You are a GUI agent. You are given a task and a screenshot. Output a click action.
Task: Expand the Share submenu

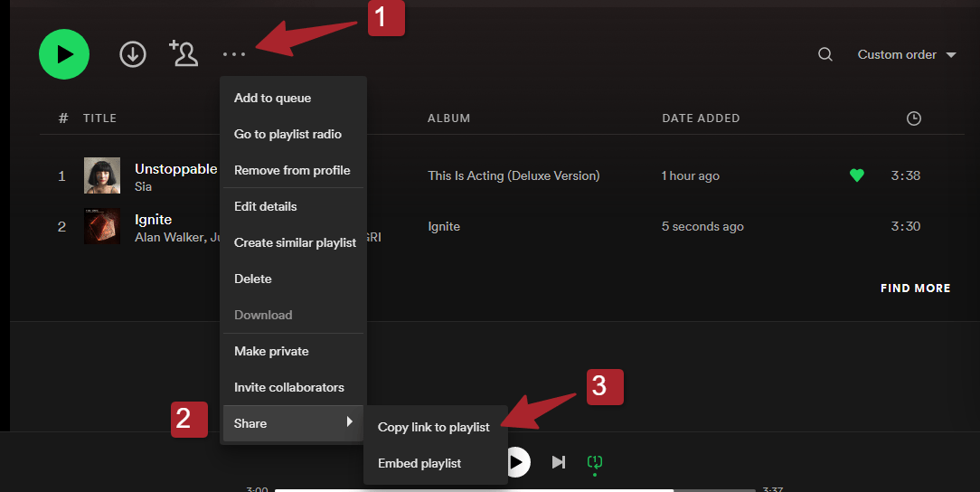tap(293, 423)
